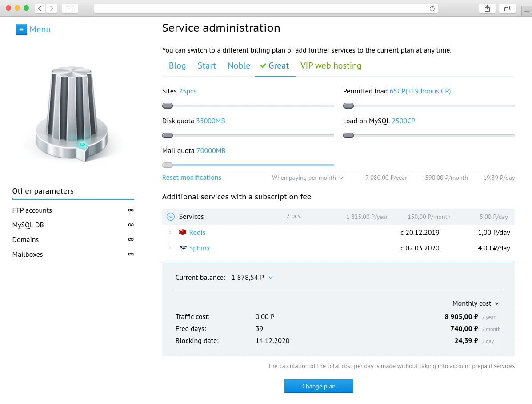This screenshot has height=404, width=532.
Task: Click the browser Share icon
Action: pyautogui.click(x=487, y=8)
